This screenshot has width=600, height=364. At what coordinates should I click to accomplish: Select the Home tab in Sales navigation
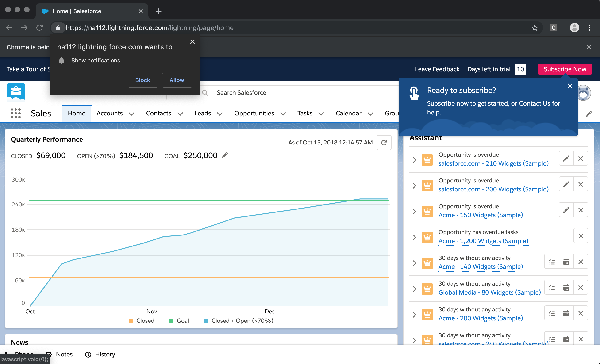(76, 113)
